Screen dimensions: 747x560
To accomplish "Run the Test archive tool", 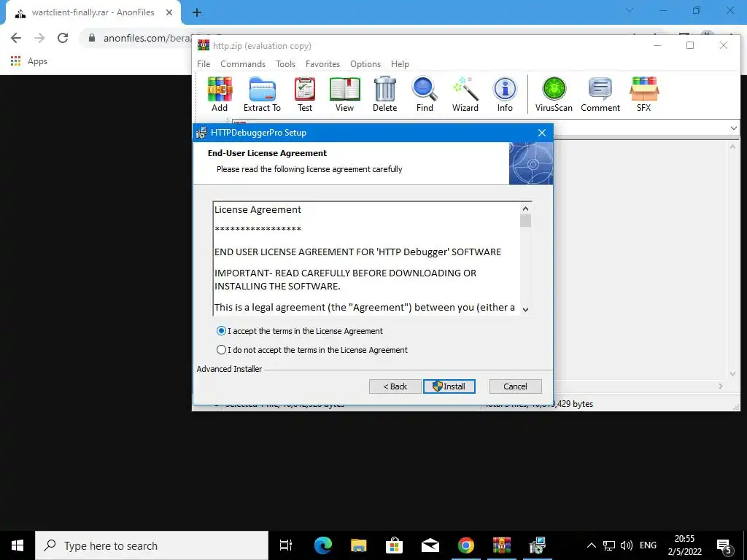I will 305,94.
